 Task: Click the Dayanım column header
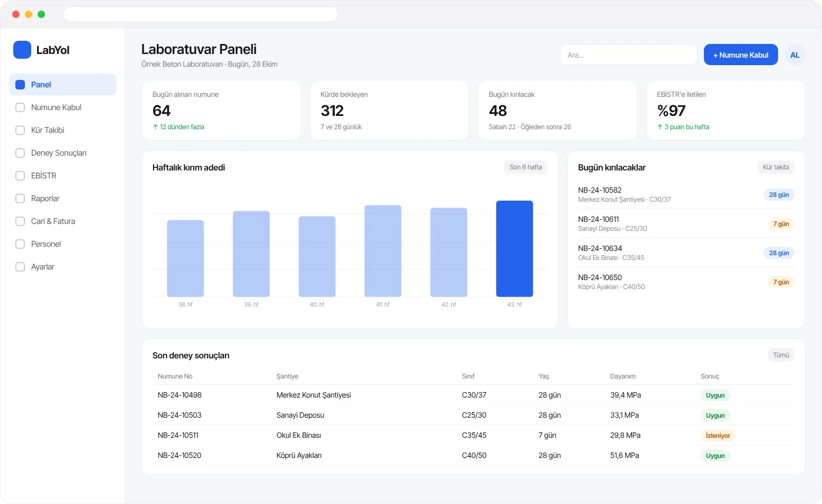coord(623,376)
